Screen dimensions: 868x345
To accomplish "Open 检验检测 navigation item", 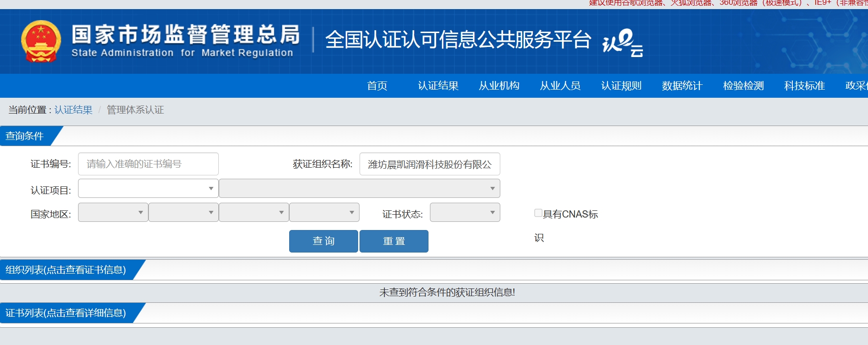I will click(x=744, y=86).
